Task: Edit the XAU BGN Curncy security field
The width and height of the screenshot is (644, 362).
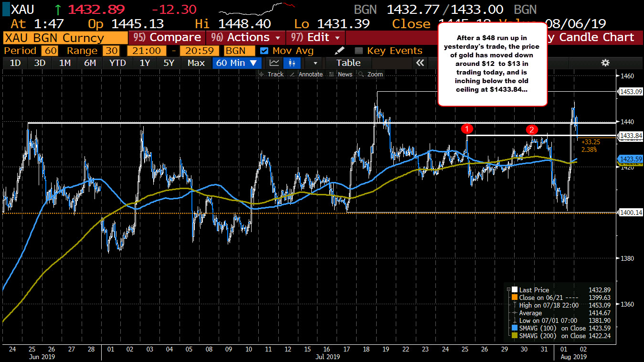Action: click(x=64, y=37)
